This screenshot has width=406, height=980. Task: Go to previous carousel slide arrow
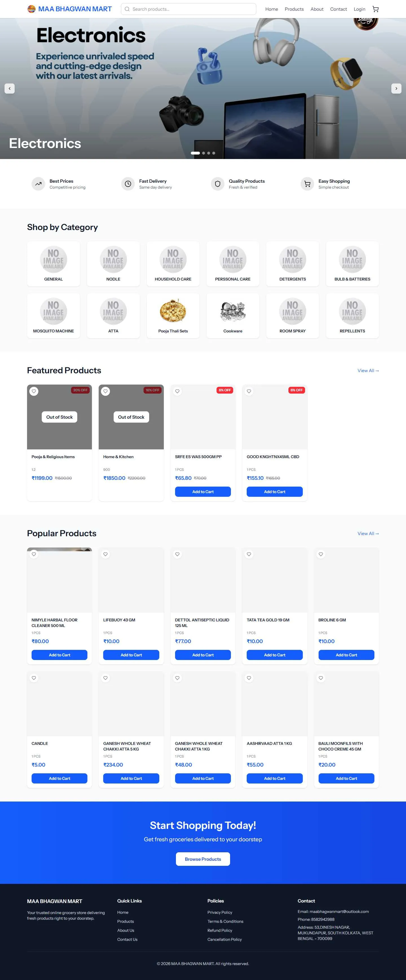(10, 88)
